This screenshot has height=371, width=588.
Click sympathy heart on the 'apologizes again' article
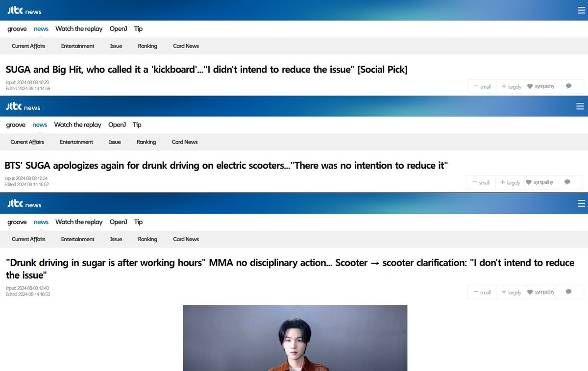(539, 182)
